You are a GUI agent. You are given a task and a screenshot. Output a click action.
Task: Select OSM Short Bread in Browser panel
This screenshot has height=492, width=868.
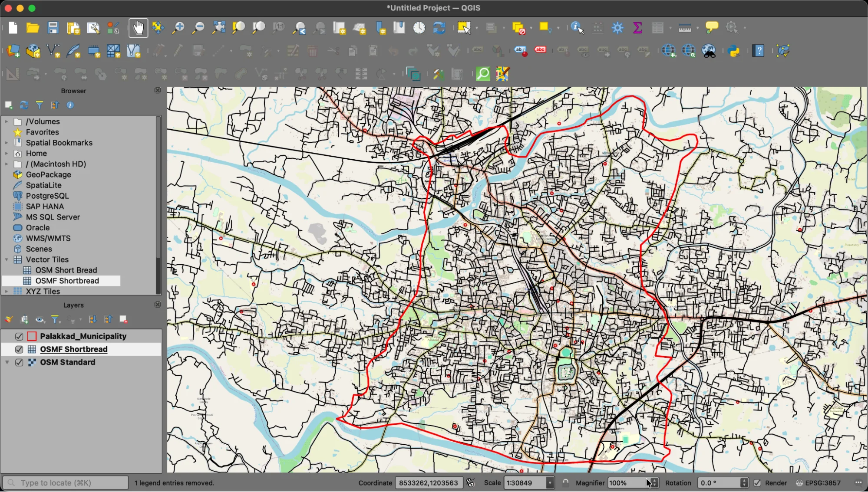pos(66,270)
